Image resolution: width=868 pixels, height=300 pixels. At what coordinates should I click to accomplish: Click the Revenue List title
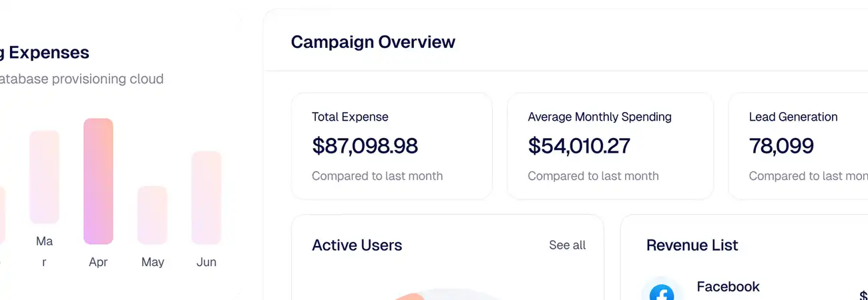(x=692, y=245)
